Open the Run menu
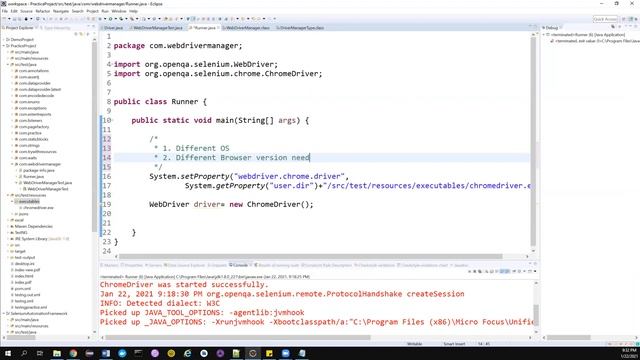The width and height of the screenshot is (640, 360). click(x=105, y=11)
